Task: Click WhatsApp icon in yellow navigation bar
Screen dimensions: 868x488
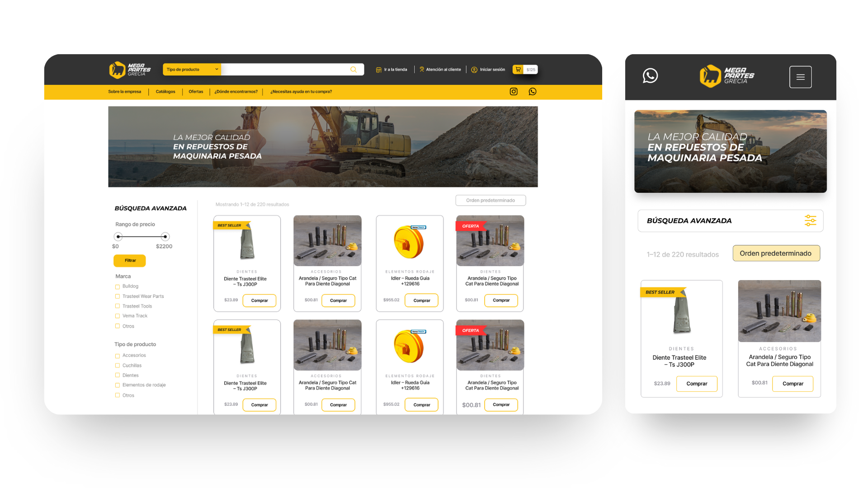Action: tap(533, 92)
